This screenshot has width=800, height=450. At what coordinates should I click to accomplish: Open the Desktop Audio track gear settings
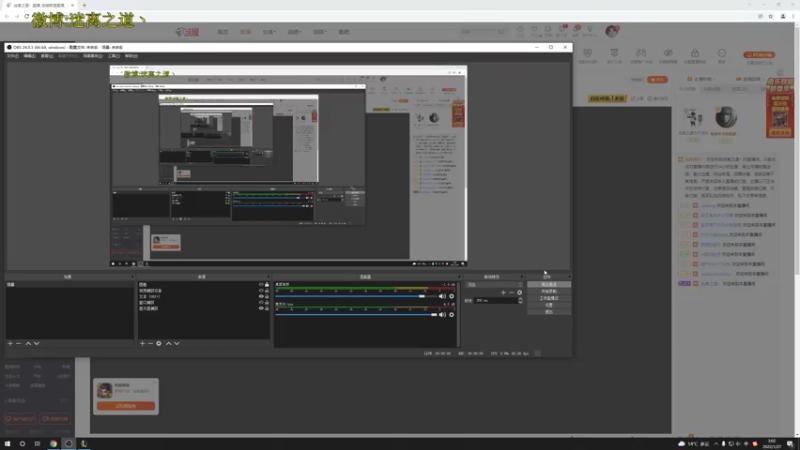coord(452,296)
